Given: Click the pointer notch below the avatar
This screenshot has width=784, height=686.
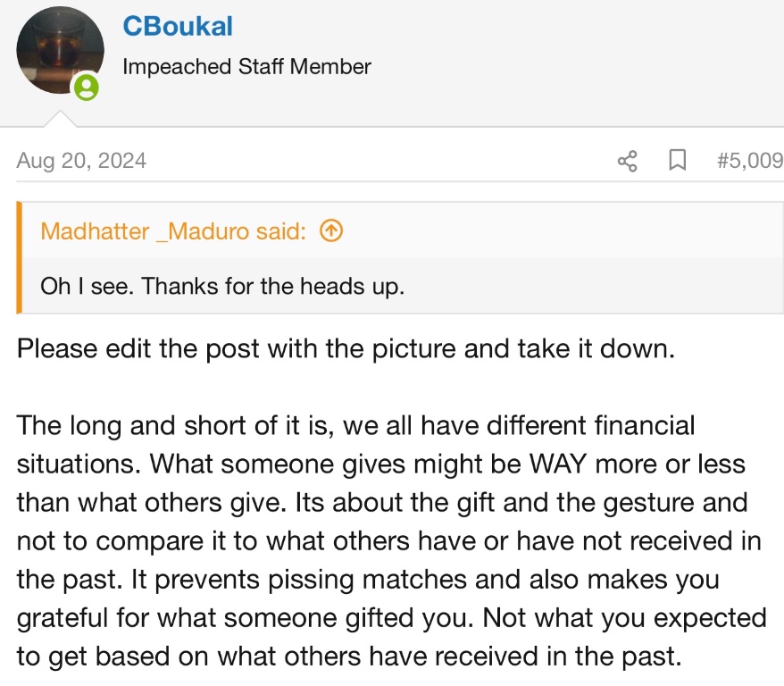Looking at the screenshot, I should tap(60, 119).
